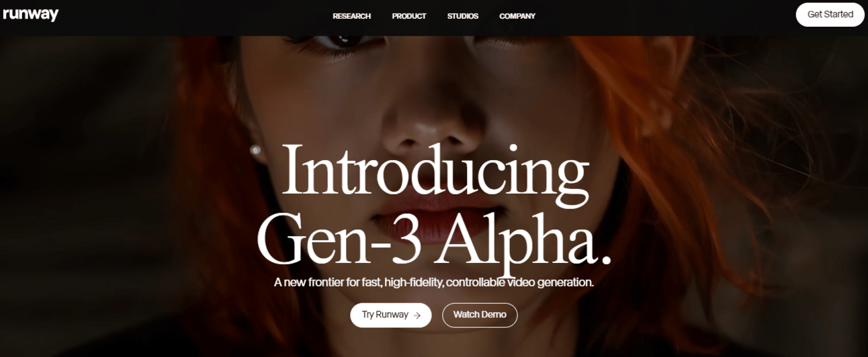
Task: Open the PRODUCT menu
Action: tap(409, 16)
